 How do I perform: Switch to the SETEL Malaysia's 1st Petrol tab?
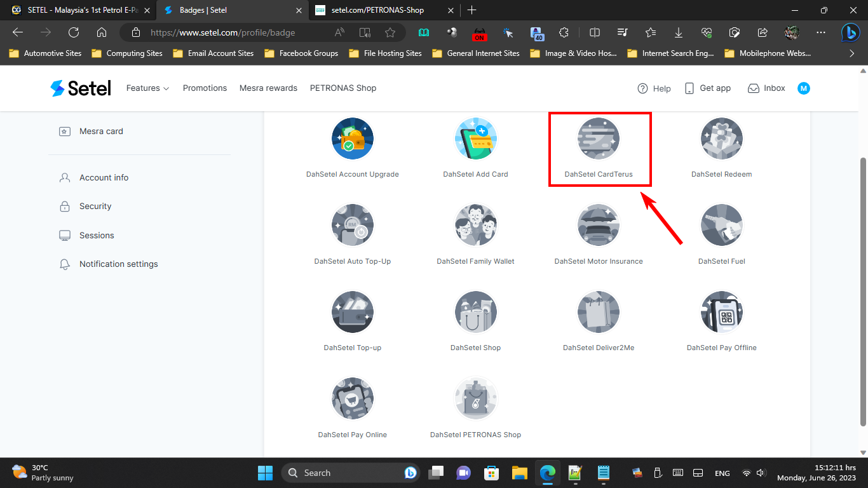click(79, 10)
